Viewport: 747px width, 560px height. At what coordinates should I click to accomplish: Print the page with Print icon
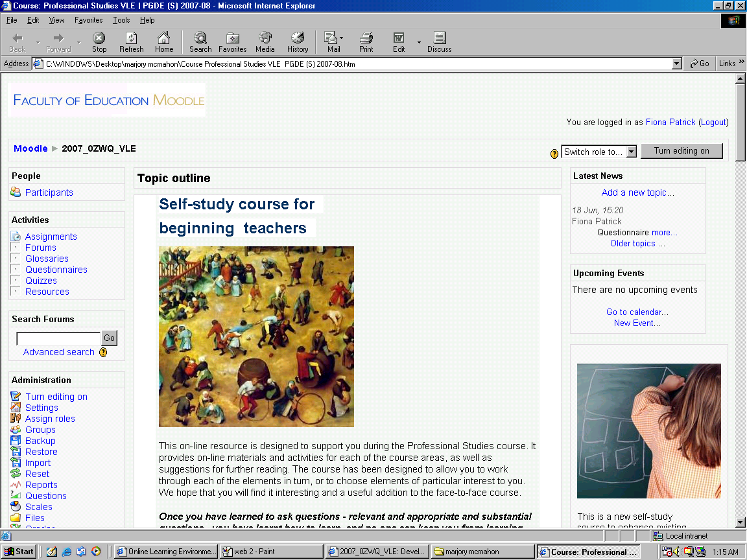(366, 42)
